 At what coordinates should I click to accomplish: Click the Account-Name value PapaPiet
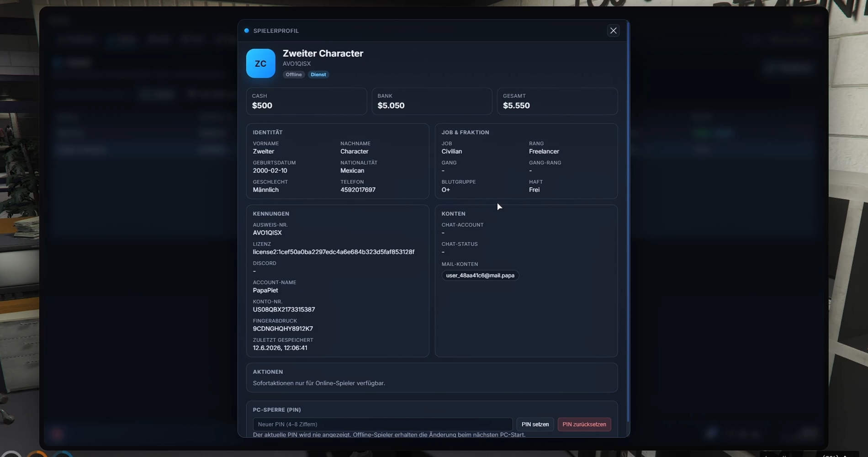pyautogui.click(x=265, y=290)
